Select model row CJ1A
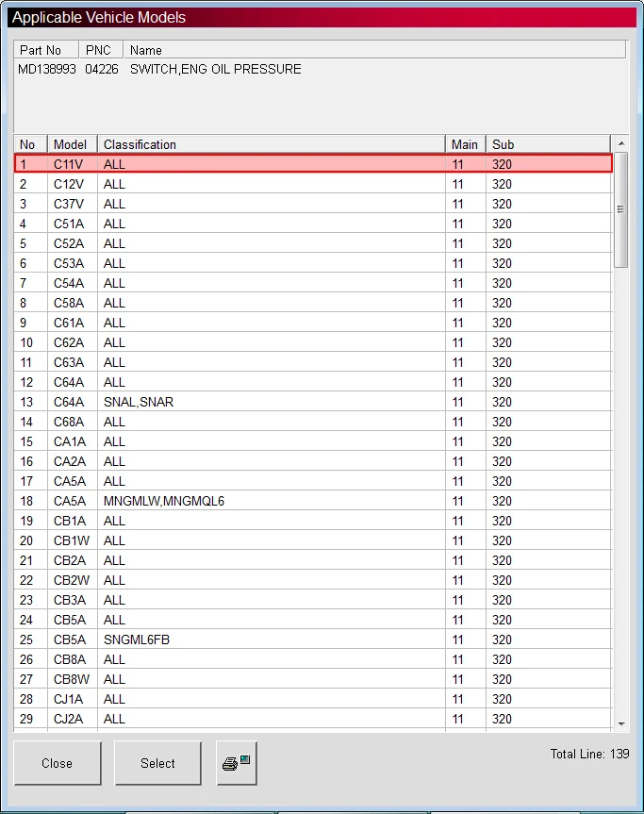The height and width of the screenshot is (814, 644). (x=313, y=699)
